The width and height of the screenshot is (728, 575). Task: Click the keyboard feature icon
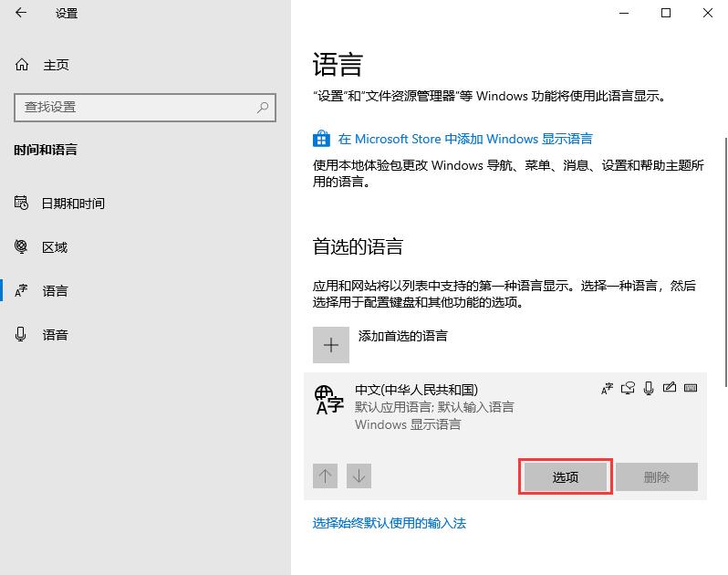691,389
